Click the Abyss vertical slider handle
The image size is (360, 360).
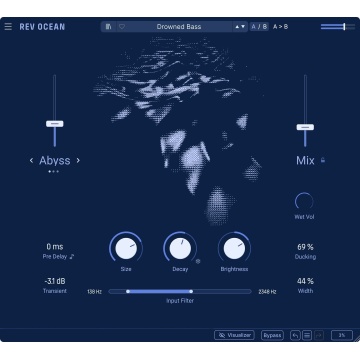click(55, 124)
